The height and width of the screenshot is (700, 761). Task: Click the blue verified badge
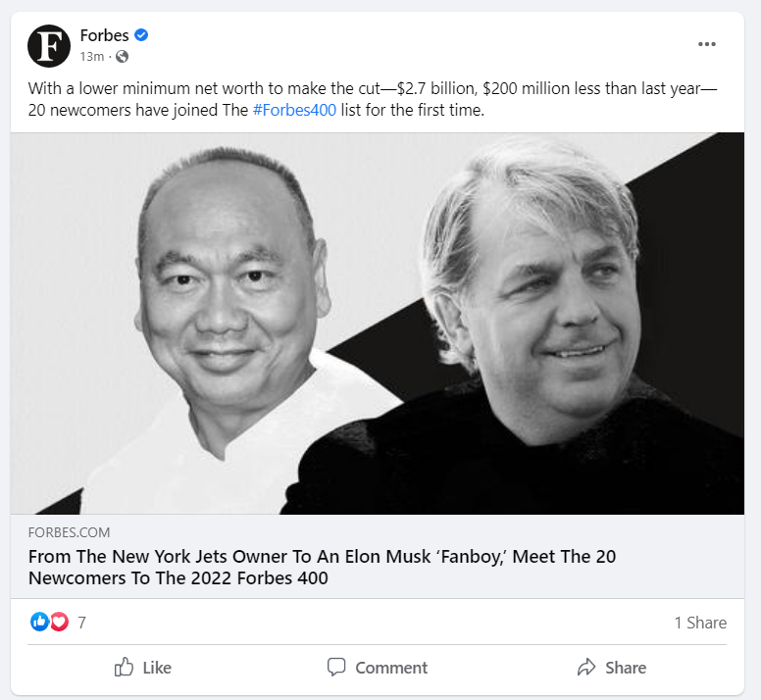click(142, 36)
